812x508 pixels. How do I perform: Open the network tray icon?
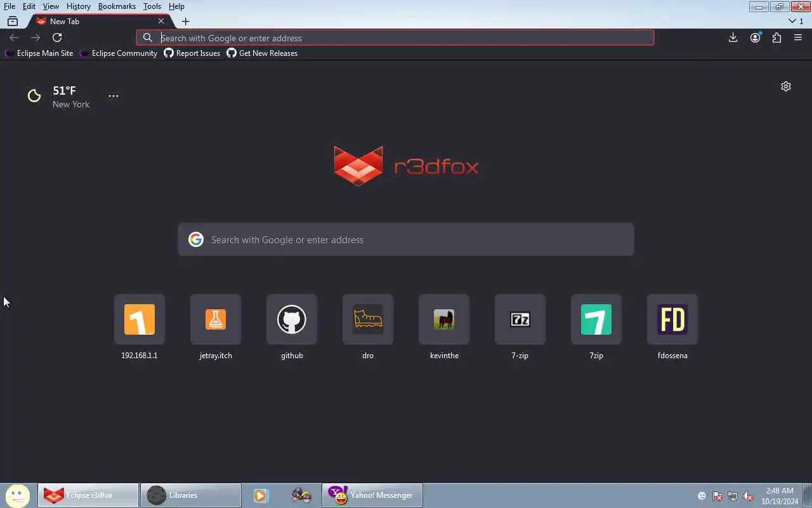click(x=733, y=496)
